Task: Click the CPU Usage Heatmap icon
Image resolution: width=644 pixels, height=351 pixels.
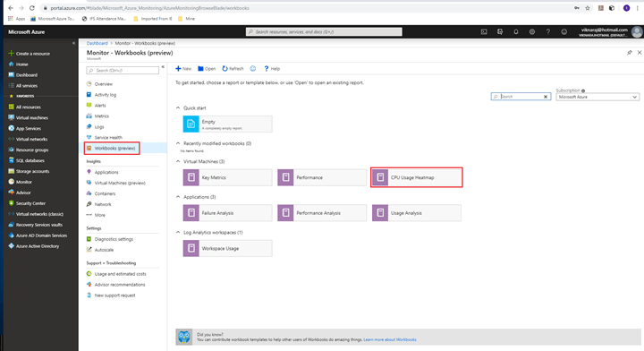Action: pos(380,177)
